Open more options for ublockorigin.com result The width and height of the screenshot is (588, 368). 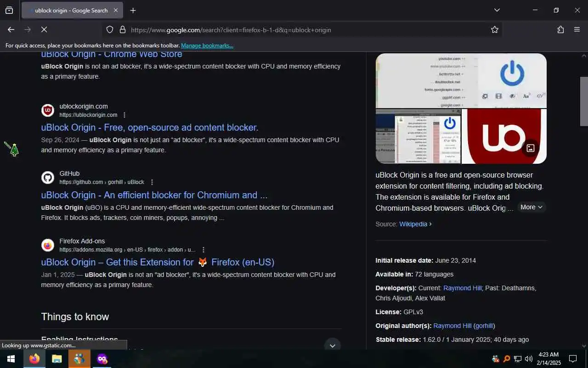pos(124,115)
